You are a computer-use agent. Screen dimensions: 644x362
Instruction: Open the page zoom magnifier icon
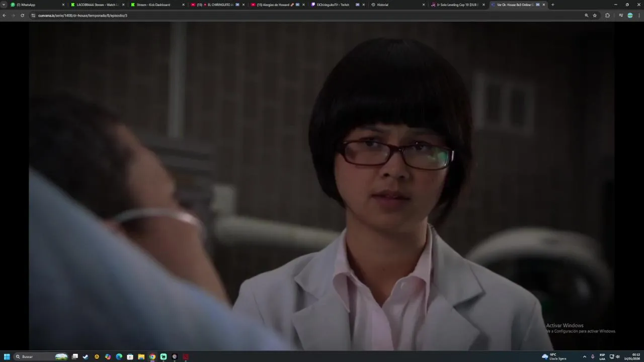(x=586, y=16)
